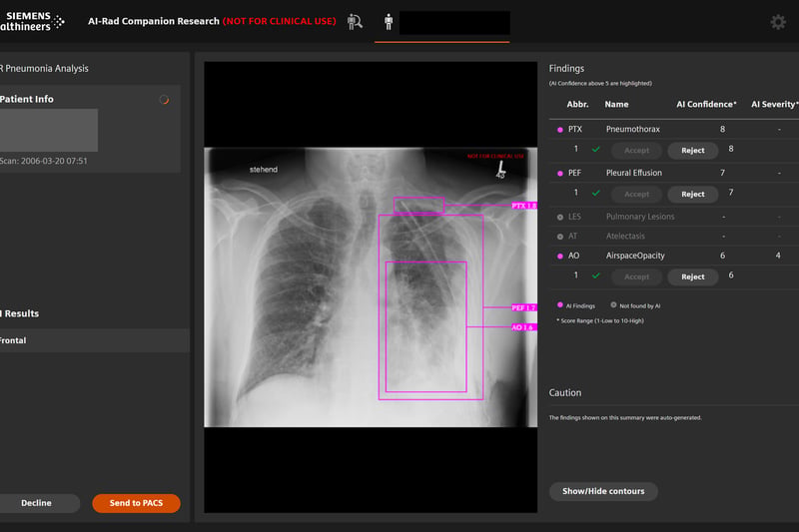
Task: Click the pink dot beside AO
Action: point(560,257)
